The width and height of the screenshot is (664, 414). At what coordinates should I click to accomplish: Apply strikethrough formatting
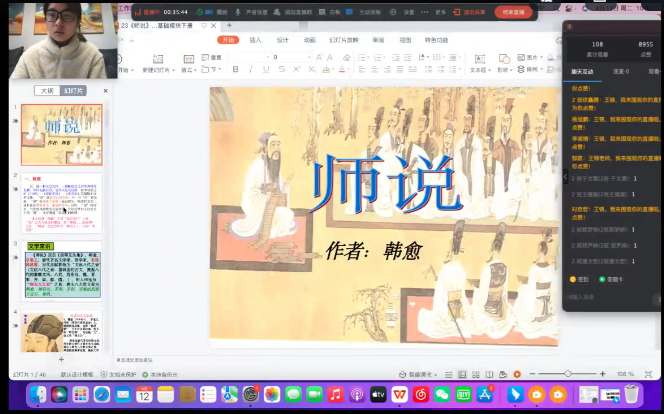[x=282, y=69]
